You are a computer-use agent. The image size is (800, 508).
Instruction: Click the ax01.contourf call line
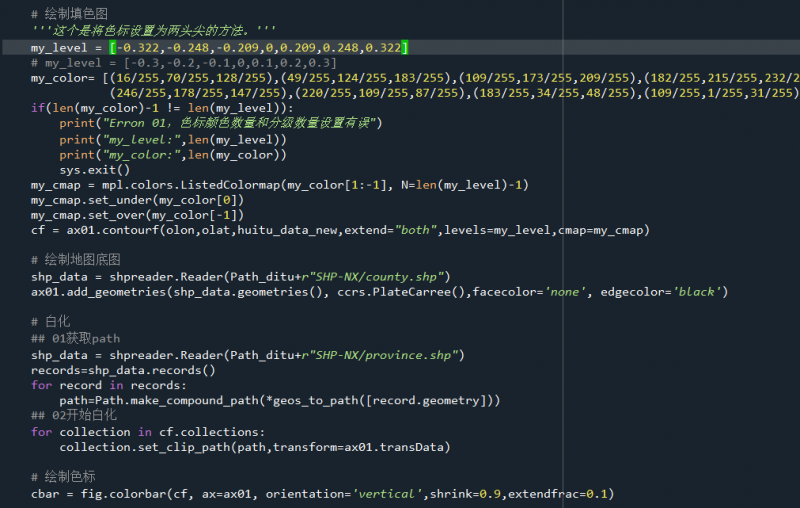tap(340, 230)
